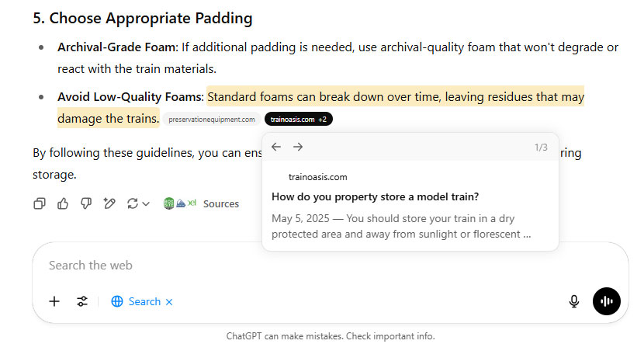Go to next citation with right arrow
The width and height of the screenshot is (644, 344).
[x=298, y=147]
